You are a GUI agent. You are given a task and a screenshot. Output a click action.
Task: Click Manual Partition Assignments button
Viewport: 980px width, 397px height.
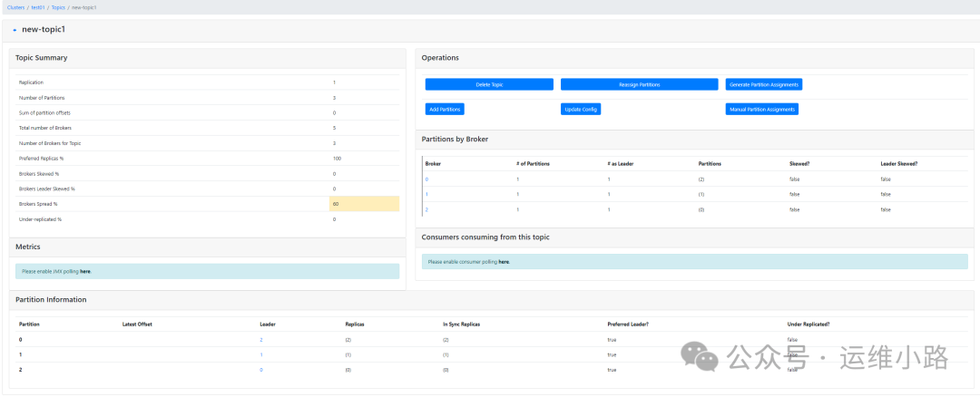(x=762, y=110)
